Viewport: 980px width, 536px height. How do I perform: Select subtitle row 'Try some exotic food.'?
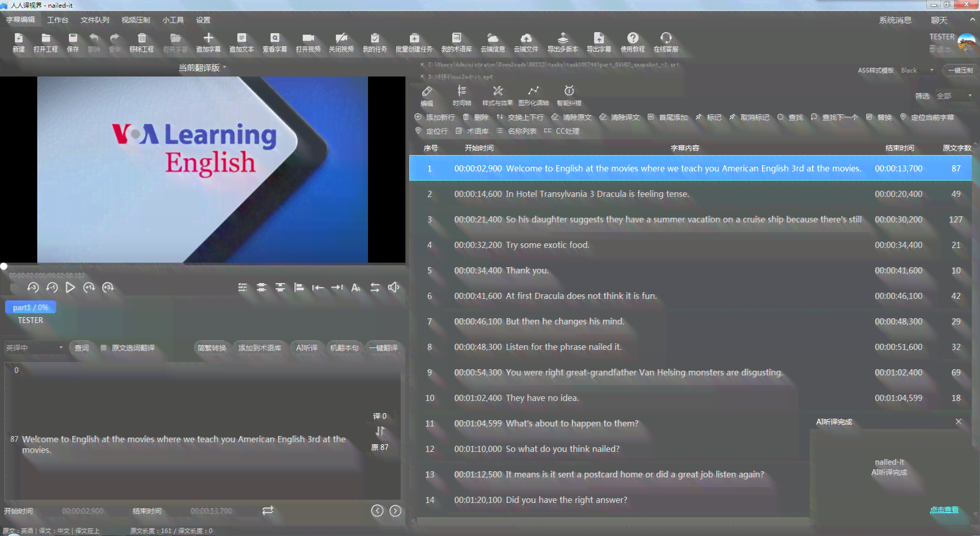[691, 245]
